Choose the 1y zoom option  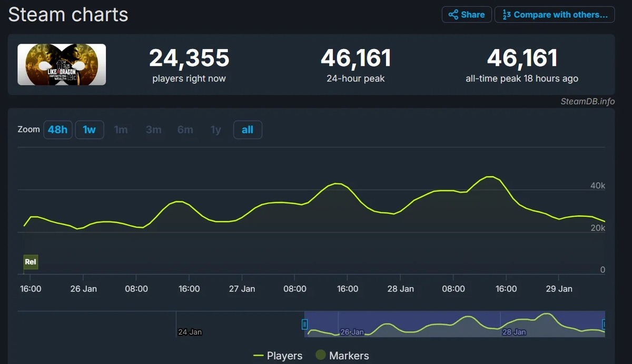tap(216, 129)
